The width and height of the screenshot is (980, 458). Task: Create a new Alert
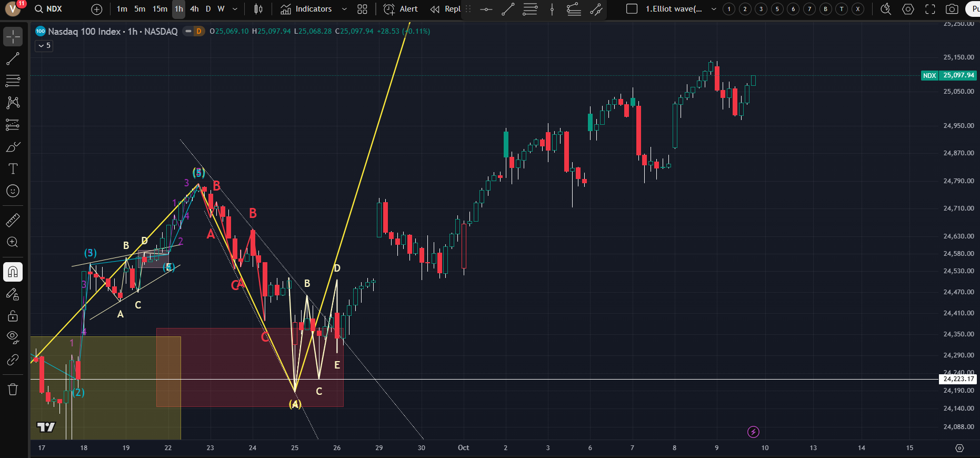pyautogui.click(x=401, y=9)
